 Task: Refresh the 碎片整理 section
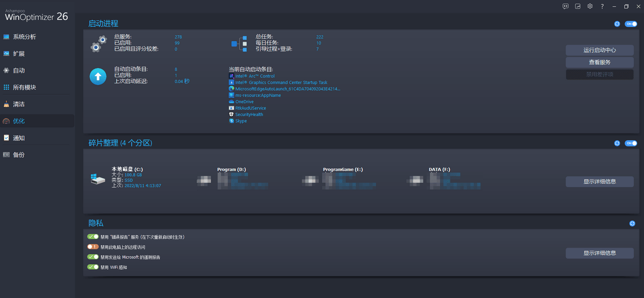pyautogui.click(x=617, y=143)
